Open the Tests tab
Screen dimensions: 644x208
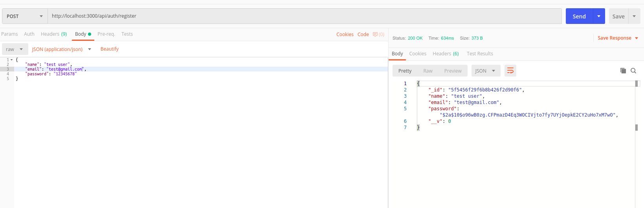coord(127,34)
